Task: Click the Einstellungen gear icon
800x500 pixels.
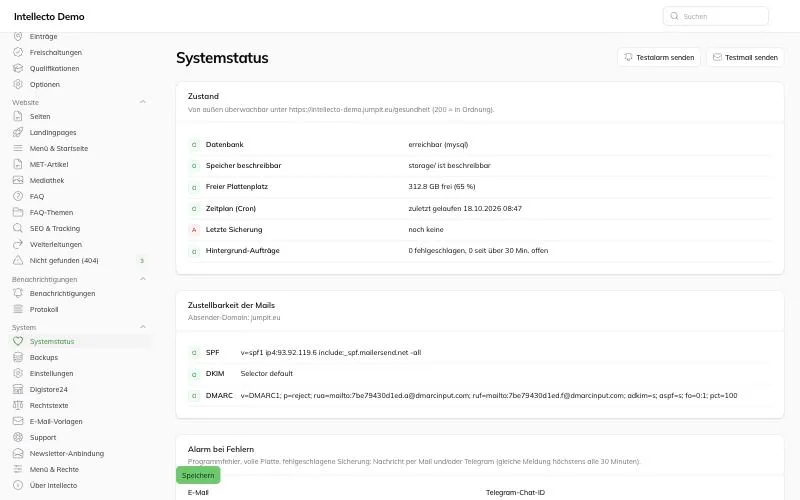Action: coord(18,373)
